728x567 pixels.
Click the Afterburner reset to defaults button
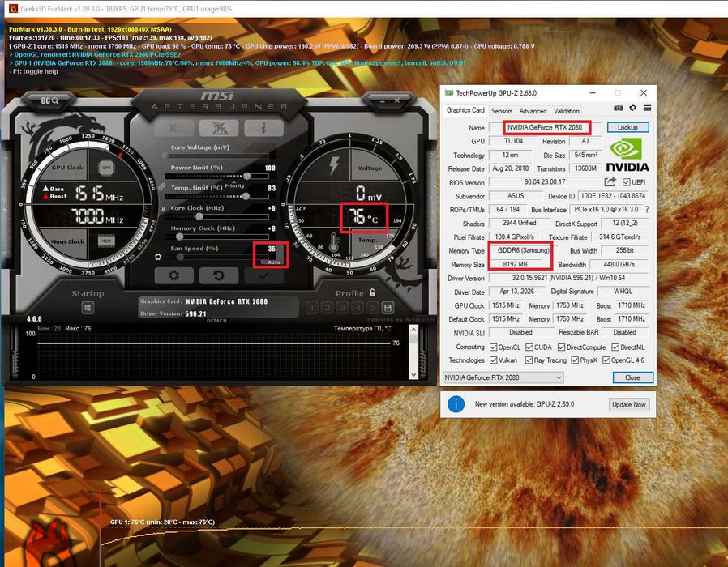[x=219, y=275]
